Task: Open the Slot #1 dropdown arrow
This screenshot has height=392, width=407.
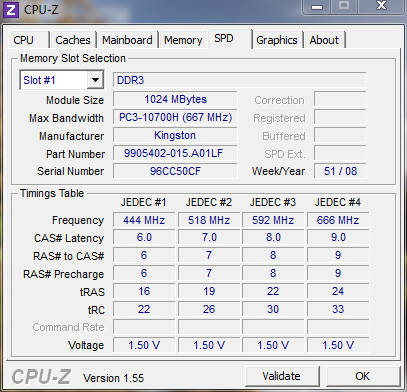Action: click(x=95, y=80)
